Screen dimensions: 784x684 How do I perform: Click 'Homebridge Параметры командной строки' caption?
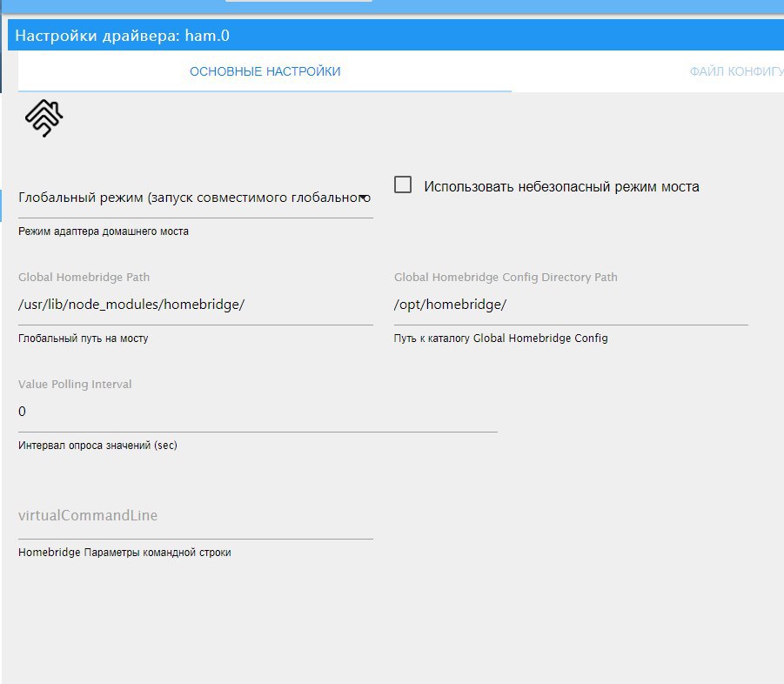tap(124, 553)
